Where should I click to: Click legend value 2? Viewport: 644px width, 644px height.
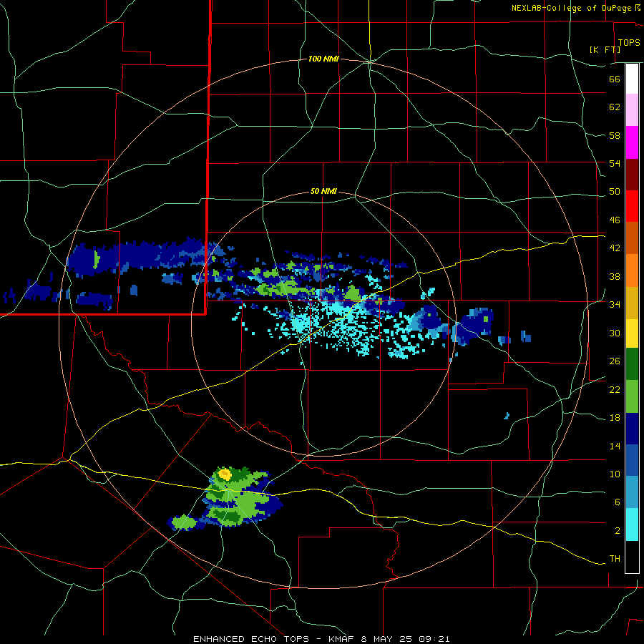point(617,531)
